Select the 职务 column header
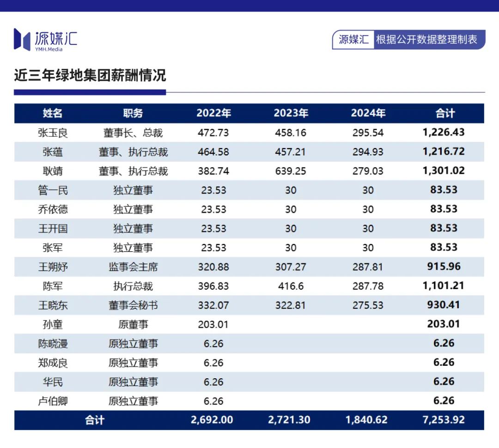 pyautogui.click(x=133, y=113)
